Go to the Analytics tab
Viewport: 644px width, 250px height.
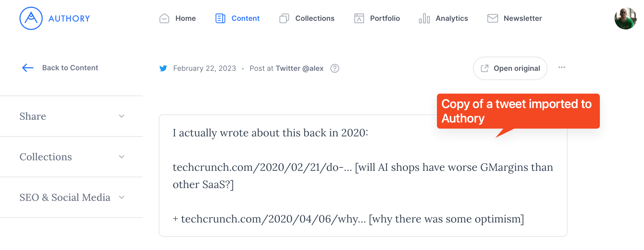tap(443, 18)
